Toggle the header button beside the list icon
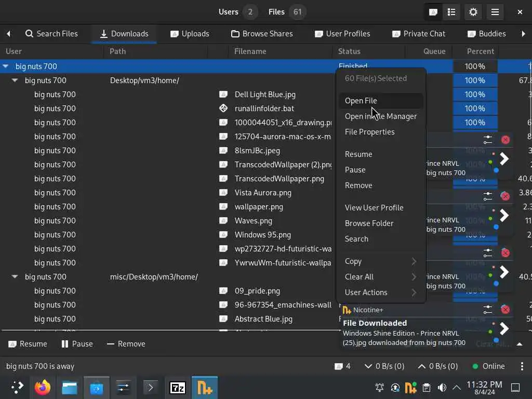The height and width of the screenshot is (399, 532). pos(433,12)
